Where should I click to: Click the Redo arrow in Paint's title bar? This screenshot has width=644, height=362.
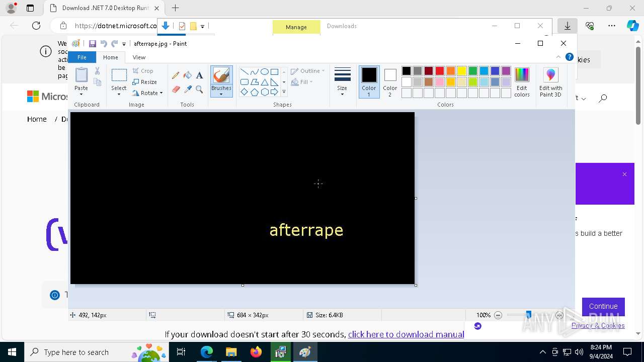coord(114,44)
